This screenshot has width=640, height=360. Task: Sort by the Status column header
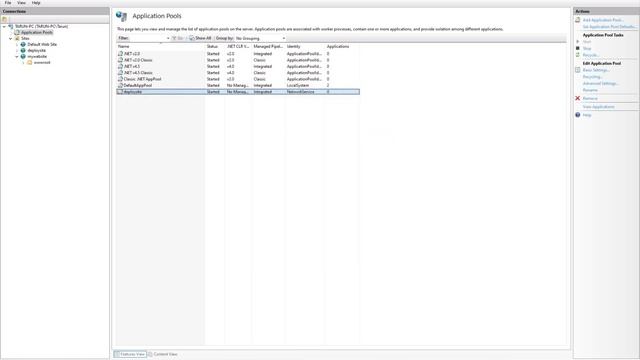[x=215, y=47]
